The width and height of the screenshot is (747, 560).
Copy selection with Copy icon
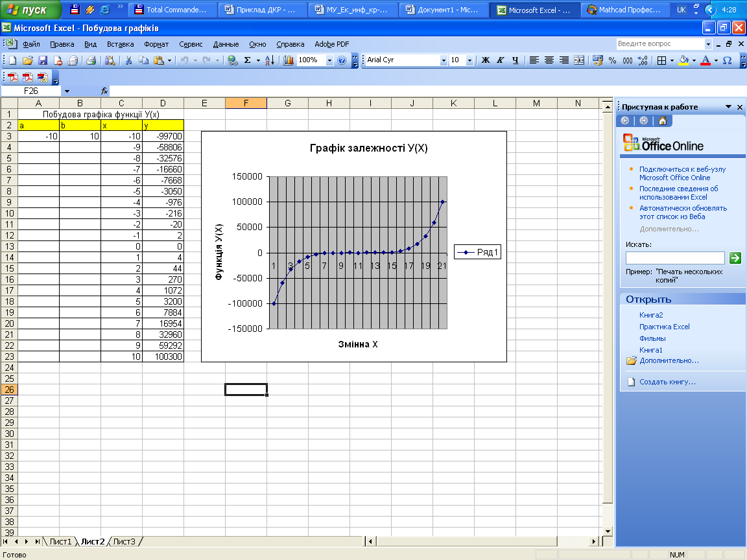(143, 60)
